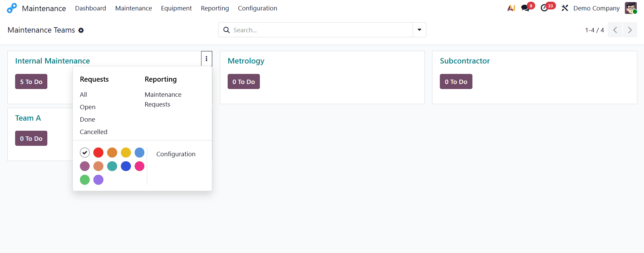The width and height of the screenshot is (644, 253).
Task: Click the 5 To Do button
Action: tap(31, 82)
